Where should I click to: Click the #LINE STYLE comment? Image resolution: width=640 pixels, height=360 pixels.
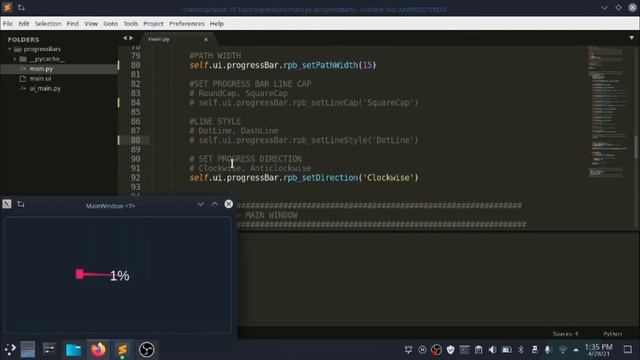pos(215,122)
